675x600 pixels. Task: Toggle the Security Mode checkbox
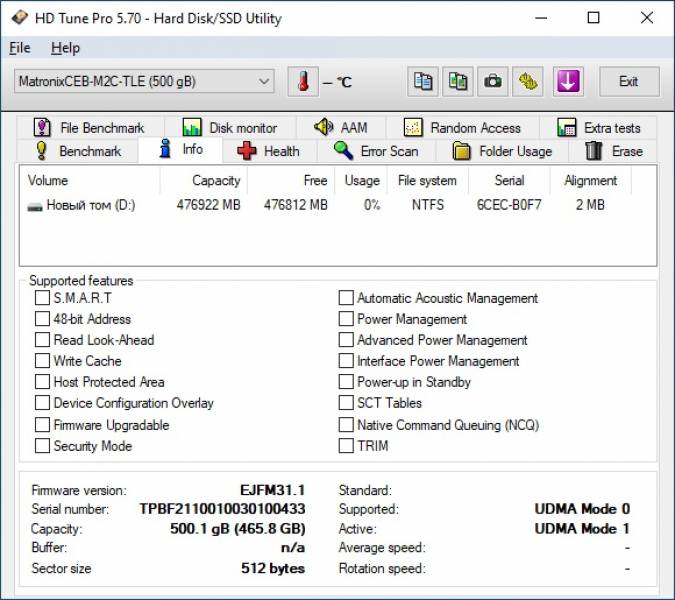tap(42, 446)
